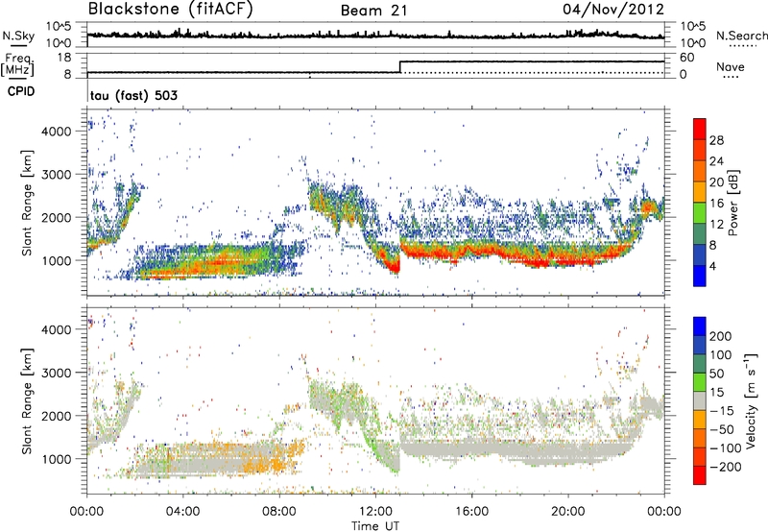Screen dimensions: 768x532
Task: Click the 'Beam 21' label
Action: pos(373,11)
